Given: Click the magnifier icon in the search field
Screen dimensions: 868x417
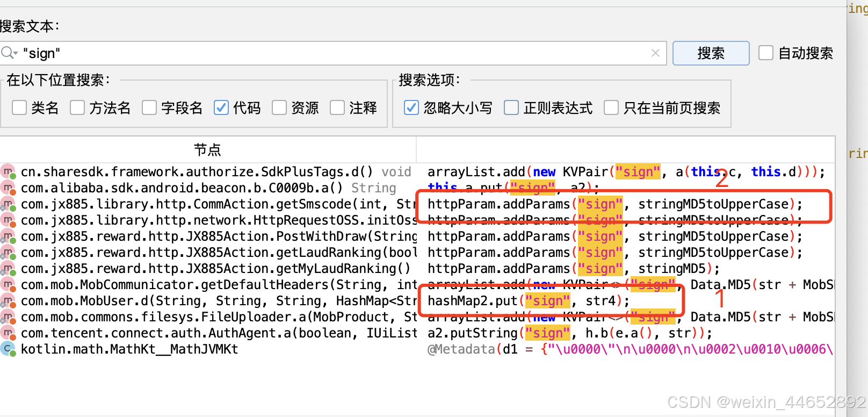Looking at the screenshot, I should pos(9,53).
